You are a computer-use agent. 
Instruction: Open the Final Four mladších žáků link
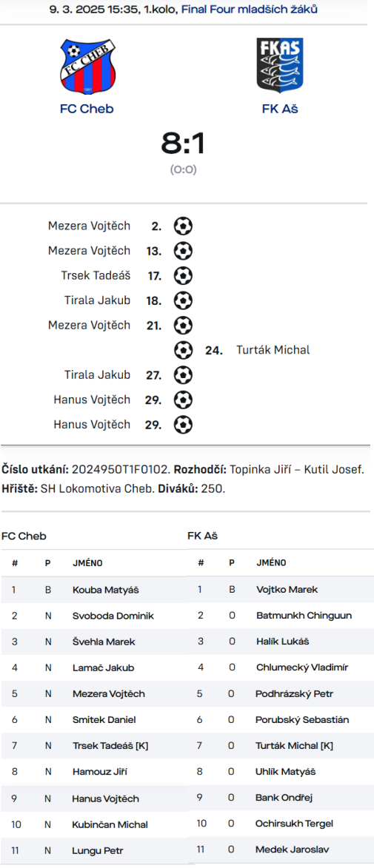click(x=250, y=9)
